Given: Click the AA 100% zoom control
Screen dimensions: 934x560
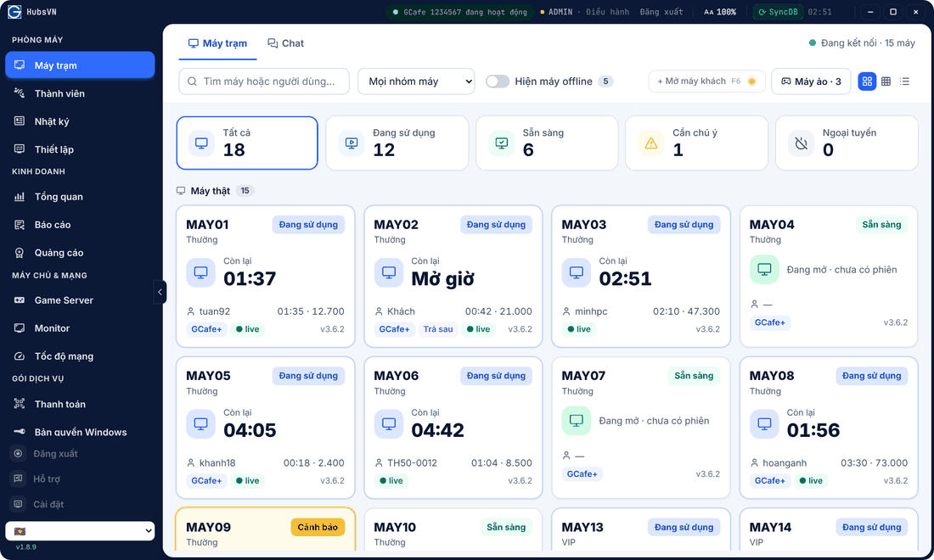Looking at the screenshot, I should point(719,12).
